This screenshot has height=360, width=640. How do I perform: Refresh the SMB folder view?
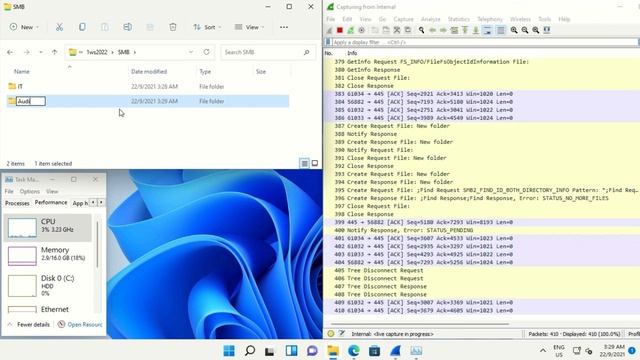point(207,52)
